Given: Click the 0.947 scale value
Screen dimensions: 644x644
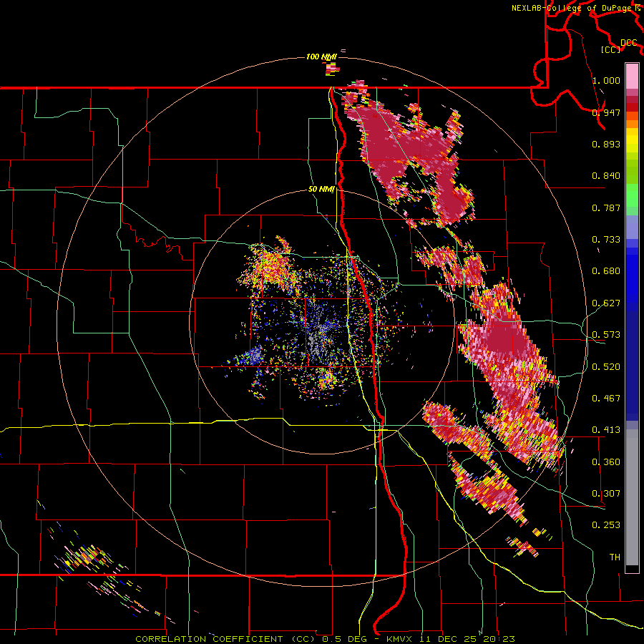Looking at the screenshot, I should pos(606,112).
